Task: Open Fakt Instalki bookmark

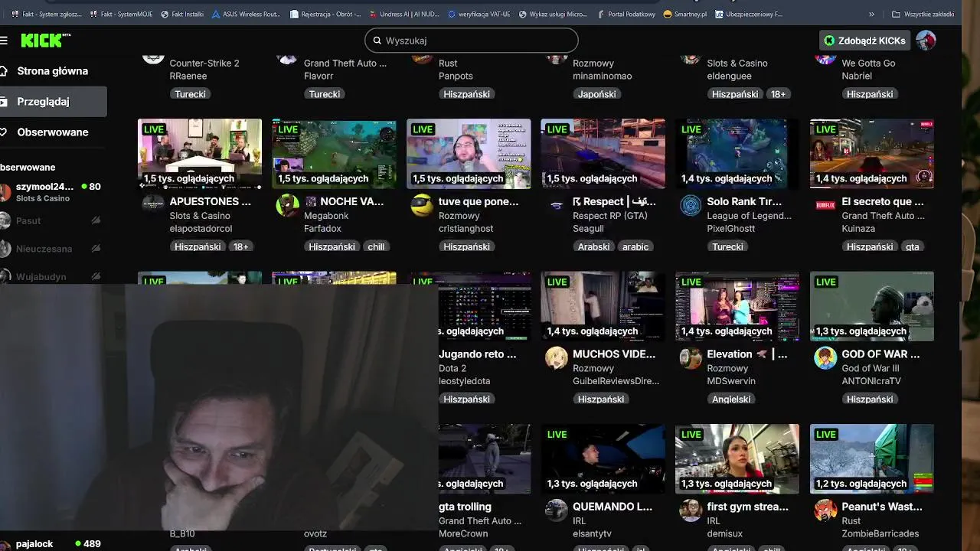Action: (182, 14)
